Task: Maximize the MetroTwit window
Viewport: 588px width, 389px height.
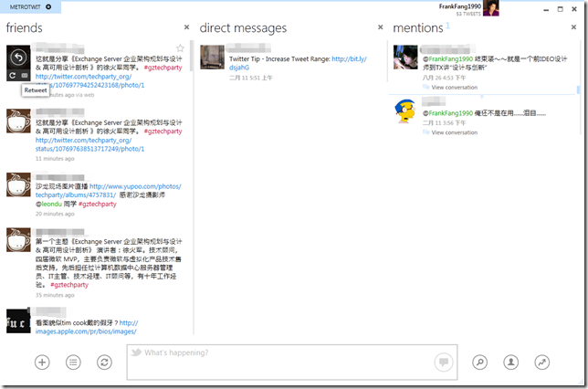Action: click(x=561, y=9)
